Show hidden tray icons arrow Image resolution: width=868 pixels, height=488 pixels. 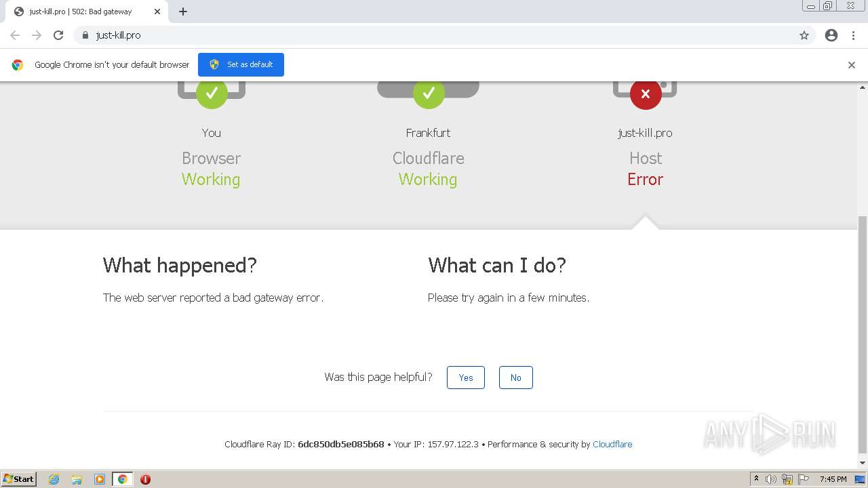[756, 479]
